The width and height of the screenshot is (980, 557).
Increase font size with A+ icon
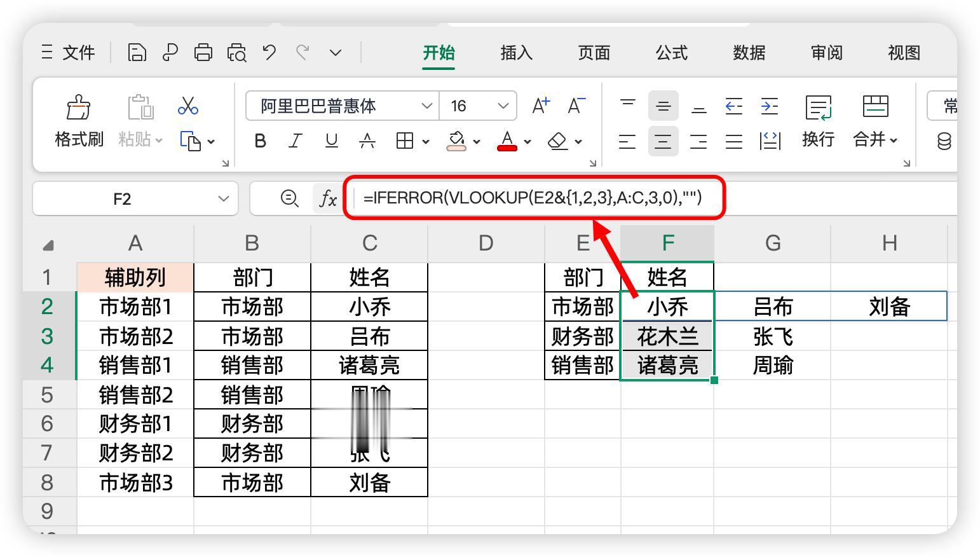click(x=541, y=106)
